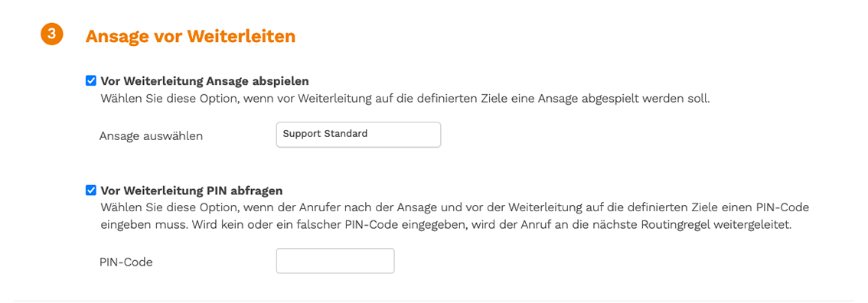Click the blue checkmark beside PIN abfragen
The height and width of the screenshot is (303, 868).
tap(91, 191)
